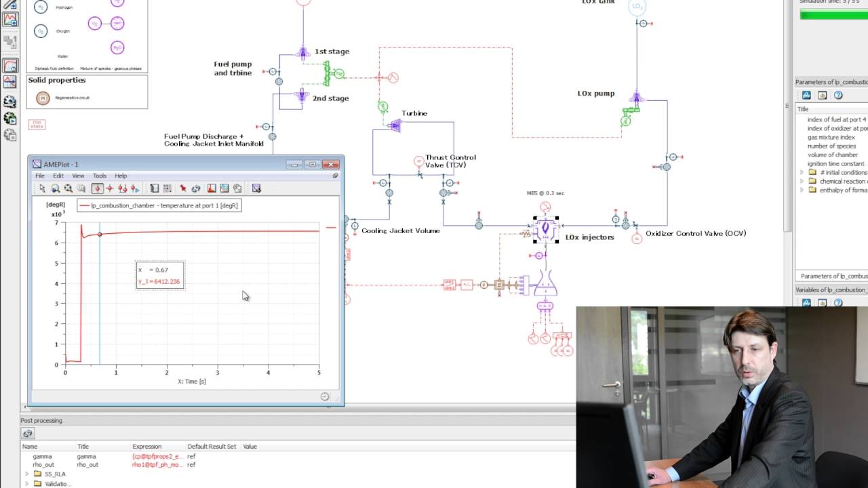Click the Regenerative circuit solid properties icon
Screen dimensions: 868x488
(43, 98)
